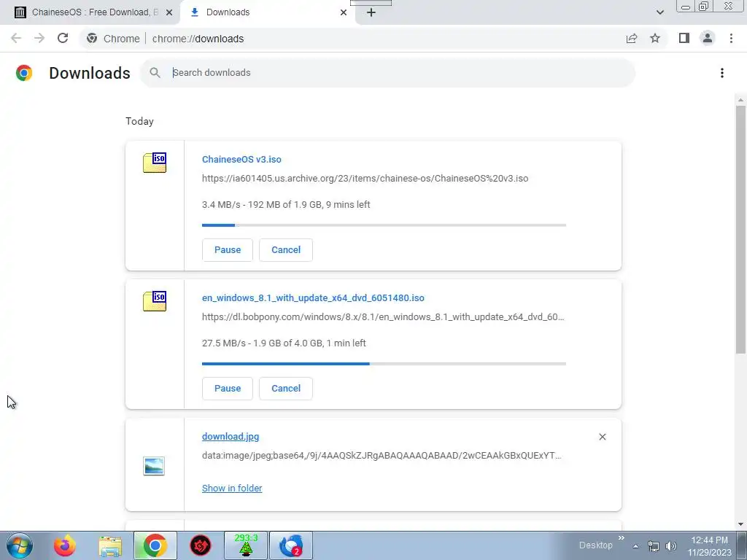747x560 pixels.
Task: Toggle the browser side panel icon
Action: tap(684, 38)
